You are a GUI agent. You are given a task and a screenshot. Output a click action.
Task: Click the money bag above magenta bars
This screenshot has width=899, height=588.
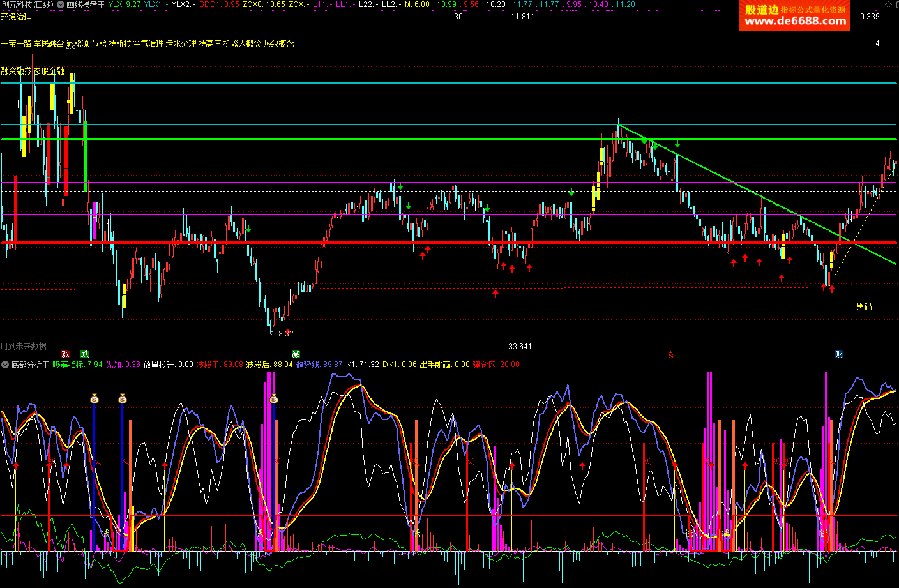[273, 398]
